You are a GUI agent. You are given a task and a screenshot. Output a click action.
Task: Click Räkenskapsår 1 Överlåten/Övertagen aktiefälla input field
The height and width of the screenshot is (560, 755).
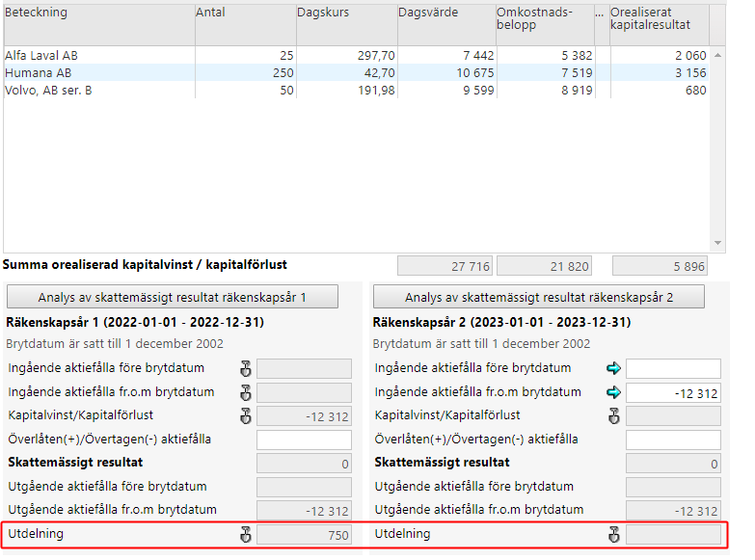304,440
